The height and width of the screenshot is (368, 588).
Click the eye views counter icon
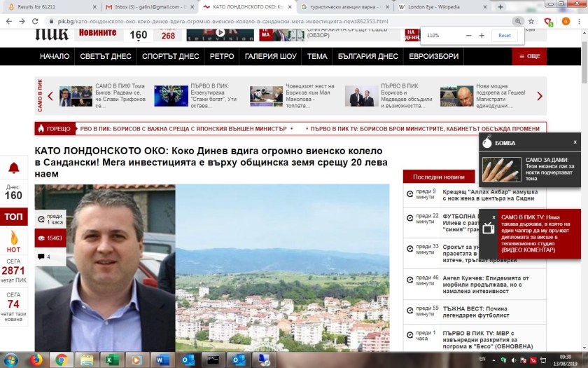(41, 238)
